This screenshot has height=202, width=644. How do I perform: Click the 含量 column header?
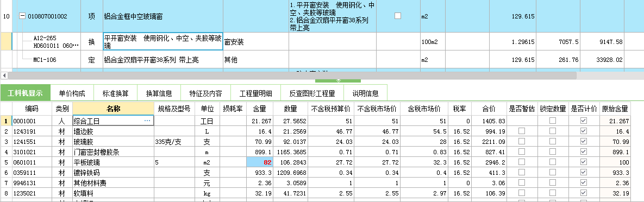(260, 109)
